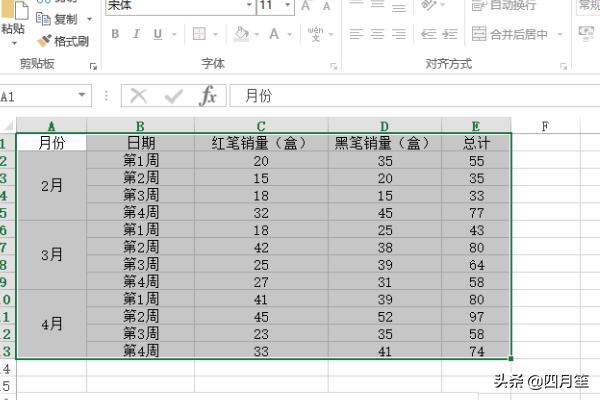Expand the Copy dropdown arrow
600x400 pixels.
tap(90, 19)
